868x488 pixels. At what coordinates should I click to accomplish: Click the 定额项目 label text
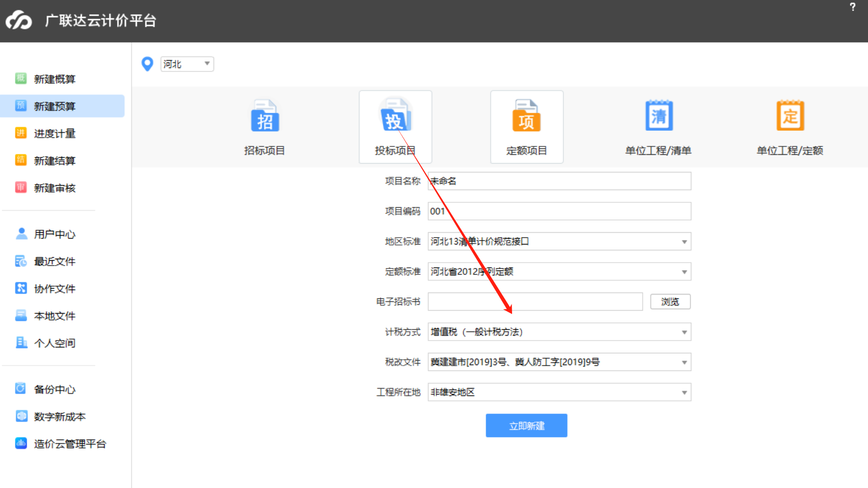tap(526, 150)
